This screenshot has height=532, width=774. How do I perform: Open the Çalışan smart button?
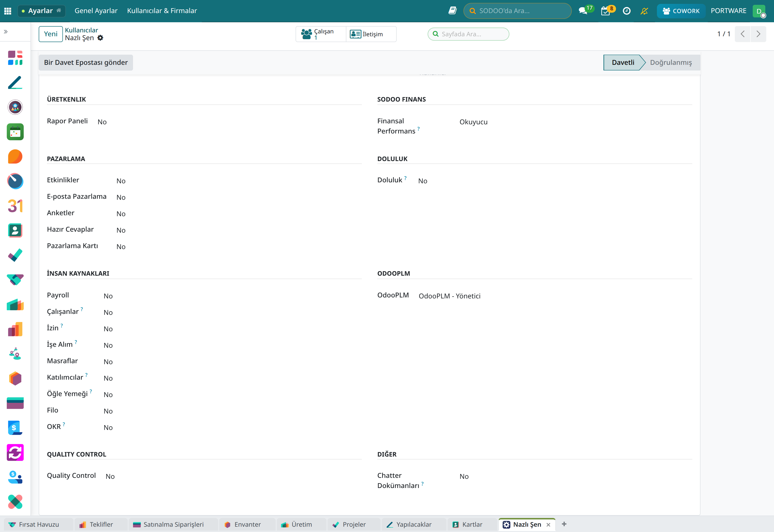(321, 34)
